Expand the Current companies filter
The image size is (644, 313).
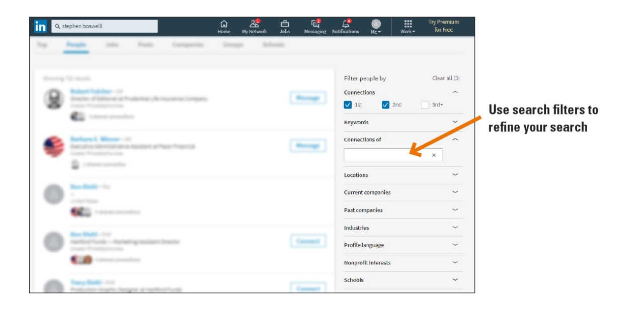click(455, 192)
